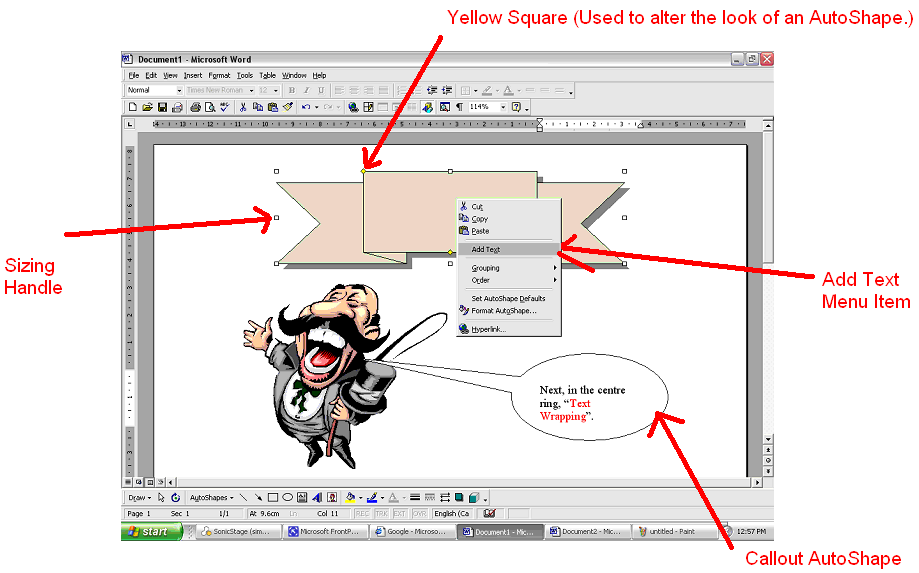The image size is (919, 573).
Task: Open the Format menu
Action: [219, 76]
